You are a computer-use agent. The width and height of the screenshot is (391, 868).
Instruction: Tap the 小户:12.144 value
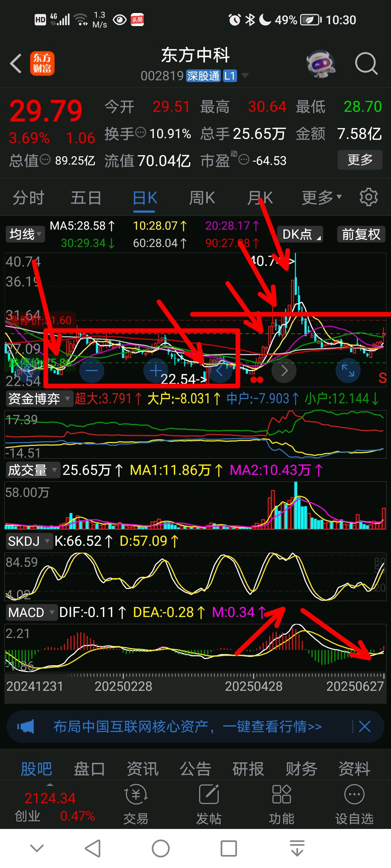pyautogui.click(x=342, y=399)
